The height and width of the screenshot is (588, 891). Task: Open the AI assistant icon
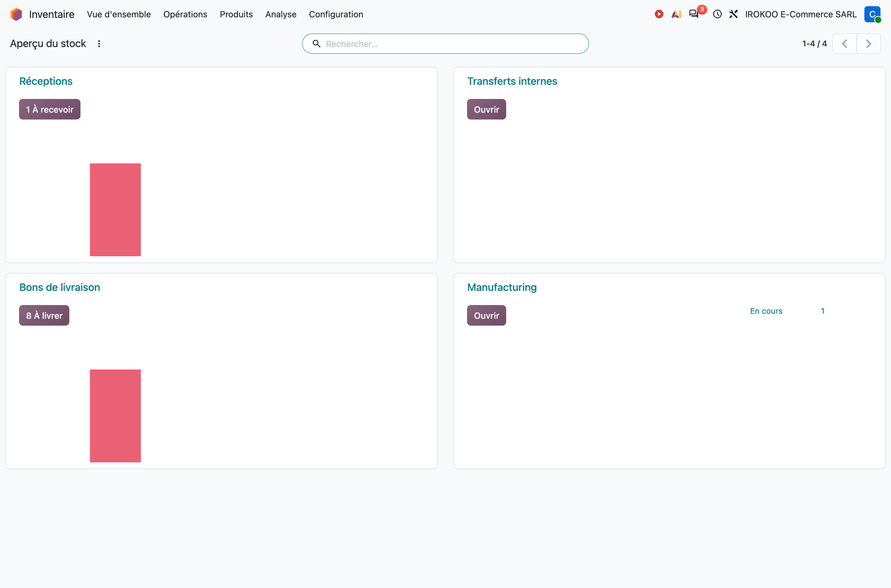pyautogui.click(x=676, y=14)
